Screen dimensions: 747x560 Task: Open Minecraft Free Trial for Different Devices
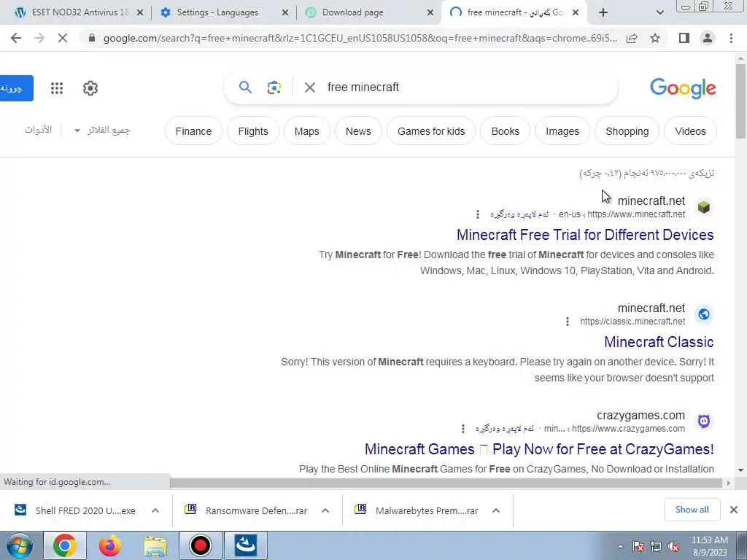[x=585, y=235]
